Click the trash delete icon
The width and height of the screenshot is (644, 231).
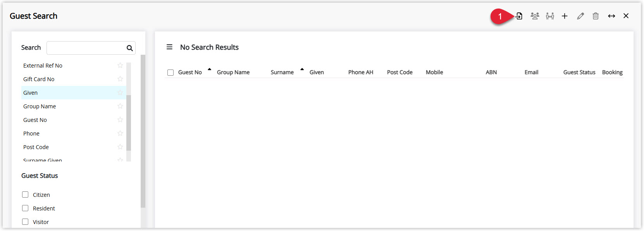click(x=596, y=16)
